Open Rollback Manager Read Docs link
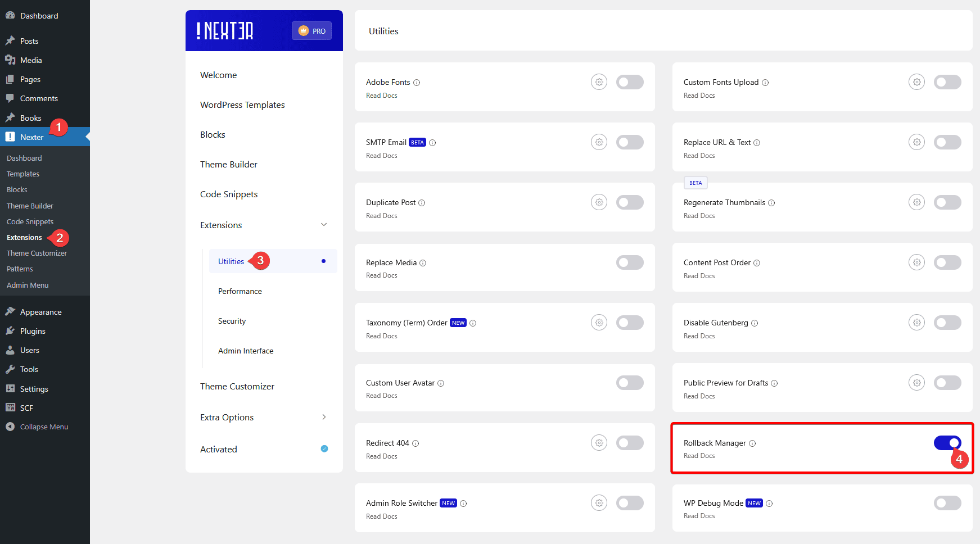The height and width of the screenshot is (544, 980). click(699, 455)
